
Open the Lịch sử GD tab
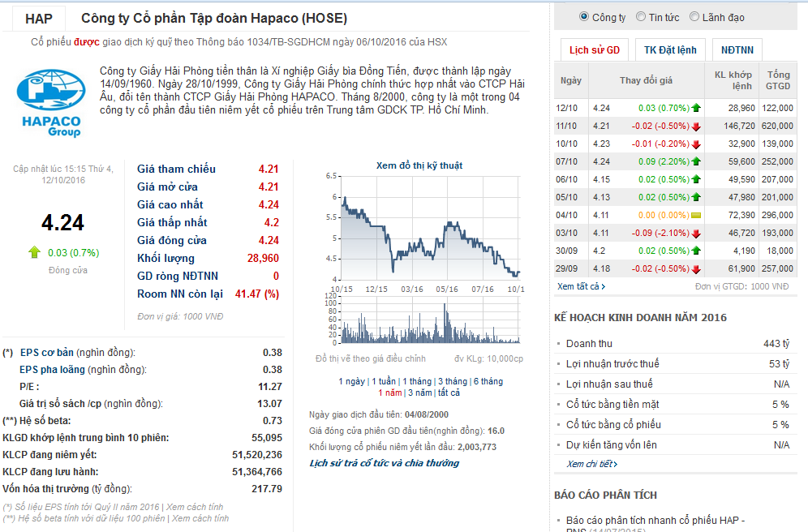pyautogui.click(x=594, y=50)
